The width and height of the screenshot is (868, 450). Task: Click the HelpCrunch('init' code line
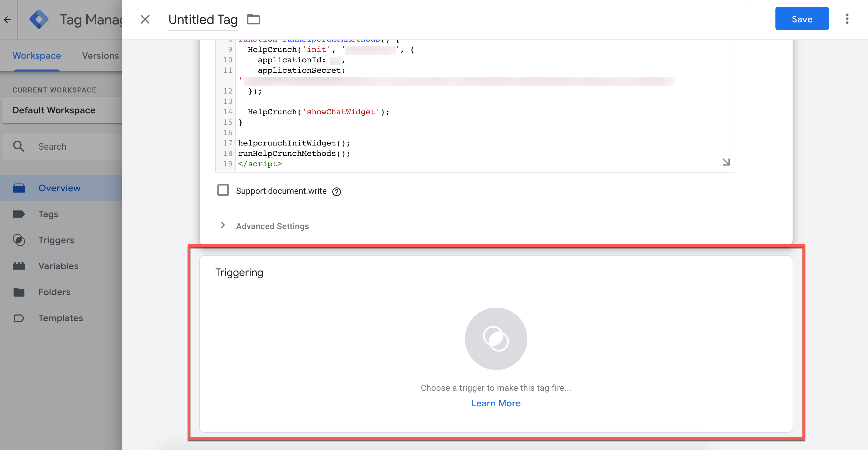331,50
